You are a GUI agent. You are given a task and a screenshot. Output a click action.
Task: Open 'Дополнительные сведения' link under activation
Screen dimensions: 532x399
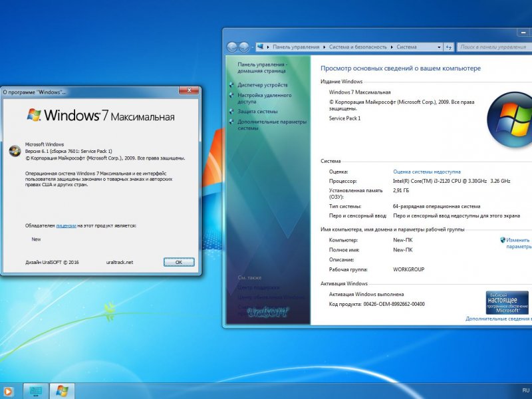click(498, 319)
